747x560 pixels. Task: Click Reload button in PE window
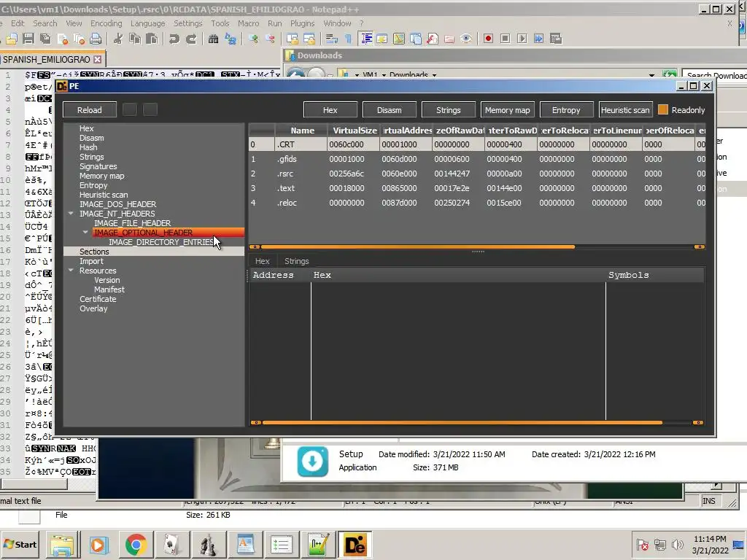pos(90,110)
